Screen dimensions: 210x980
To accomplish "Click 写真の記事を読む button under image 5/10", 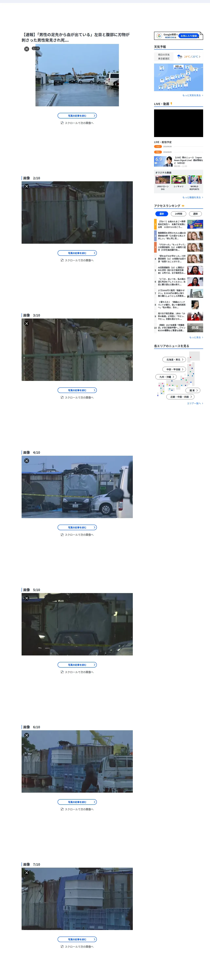I will (x=77, y=665).
